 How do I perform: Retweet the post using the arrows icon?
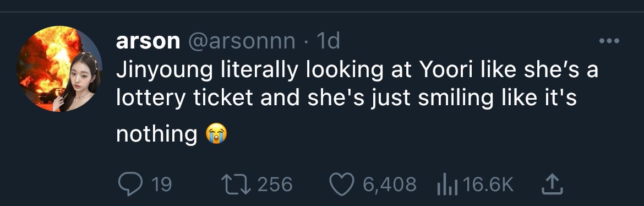(x=236, y=184)
